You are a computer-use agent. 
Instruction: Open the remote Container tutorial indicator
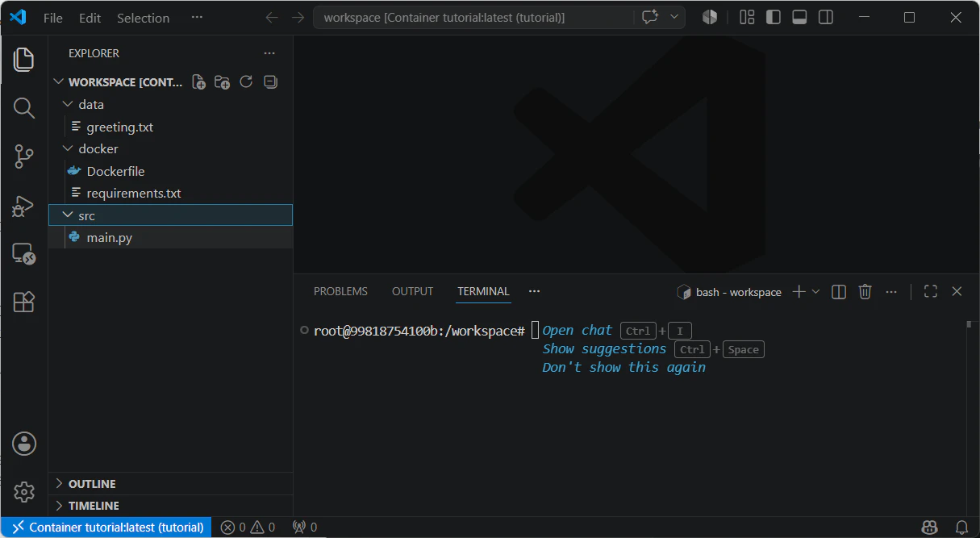click(106, 528)
